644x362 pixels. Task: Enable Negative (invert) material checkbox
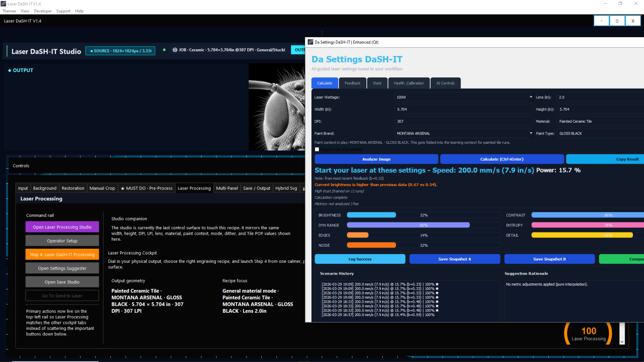click(x=317, y=149)
